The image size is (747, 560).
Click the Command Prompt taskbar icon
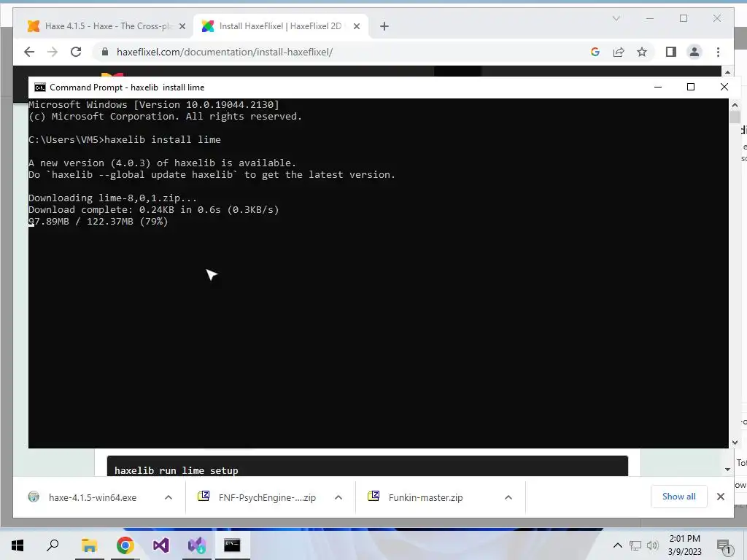tap(232, 545)
